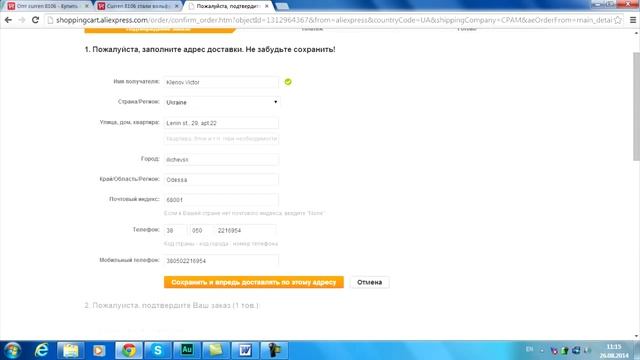Click the scrollbar down arrow
Image resolution: width=640 pixels, height=360 pixels.
(636, 336)
